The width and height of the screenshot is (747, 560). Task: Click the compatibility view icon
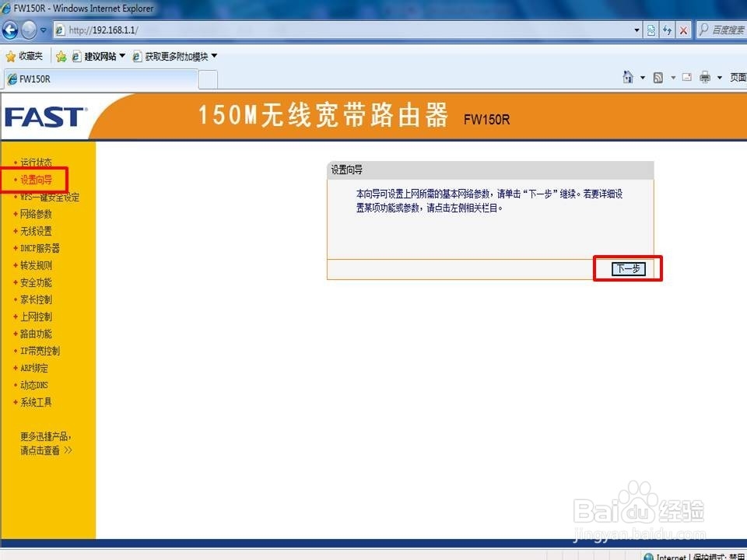click(x=651, y=30)
